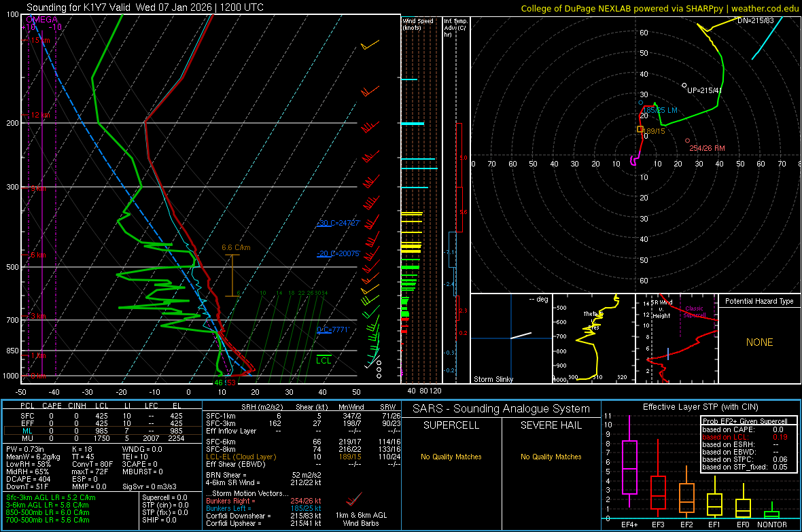This screenshot has width=802, height=532.
Task: Click the Effective Layer STP (with CIN) title
Action: click(700, 407)
